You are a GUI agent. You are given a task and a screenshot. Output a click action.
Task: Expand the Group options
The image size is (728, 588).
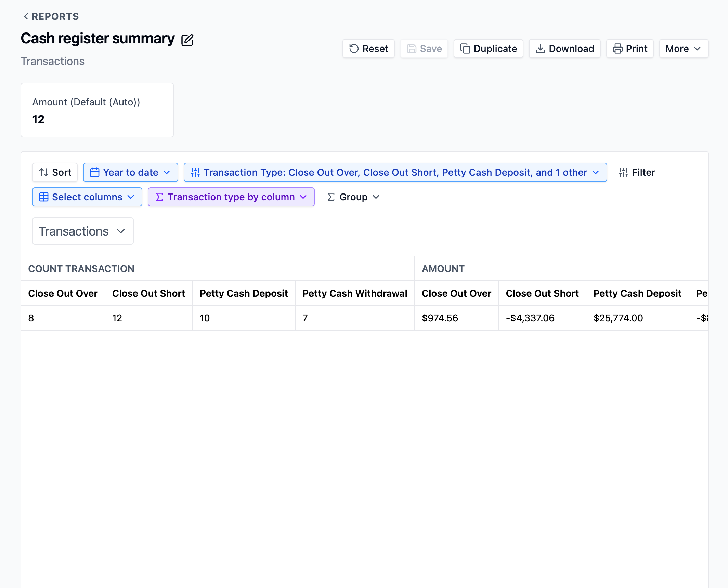[x=353, y=197]
